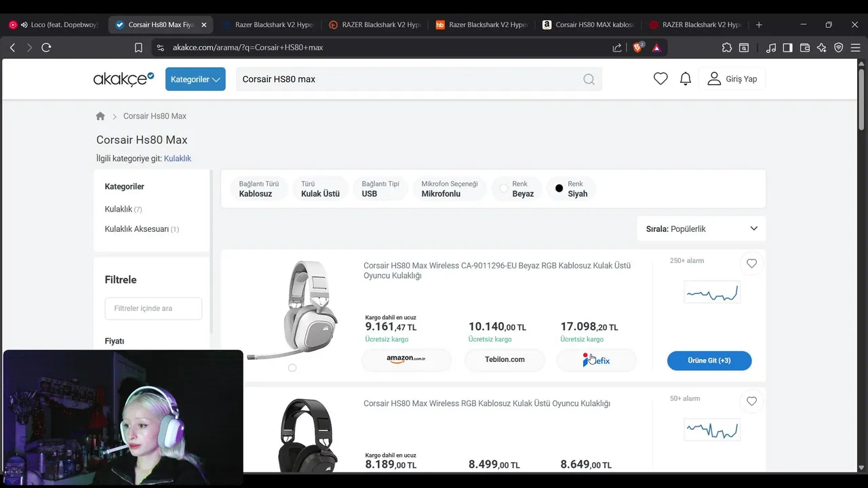This screenshot has width=868, height=488.
Task: Open the price history graph under 250+ alarm
Action: (712, 292)
